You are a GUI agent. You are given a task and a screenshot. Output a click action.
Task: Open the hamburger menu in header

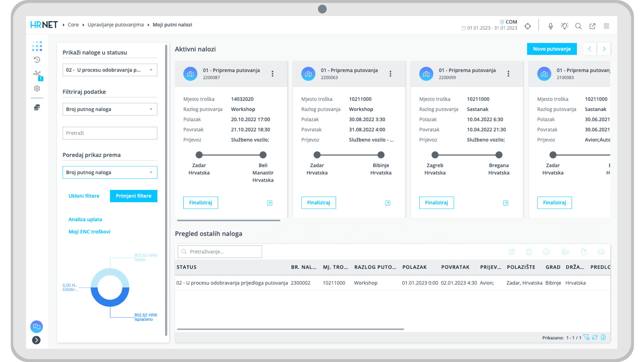606,26
